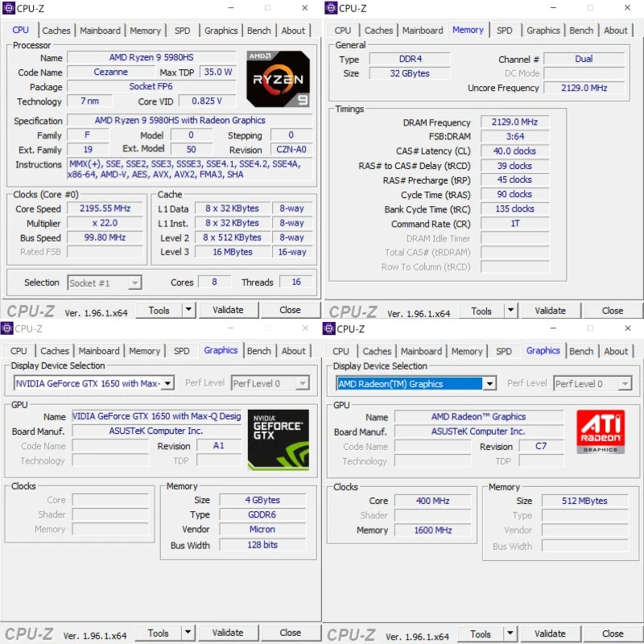644x644 pixels.
Task: Expand the AMD Radeon(TM) Graphics device dropdown
Action: pyautogui.click(x=489, y=384)
